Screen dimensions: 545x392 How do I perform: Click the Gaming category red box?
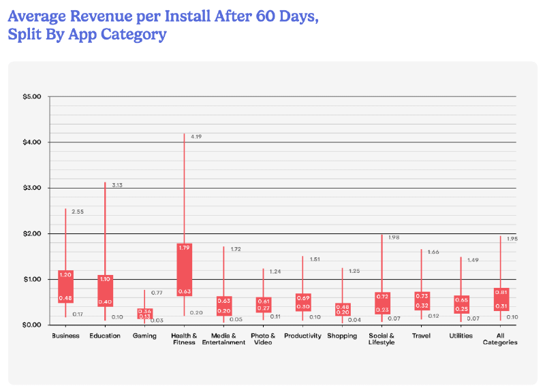[144, 313]
